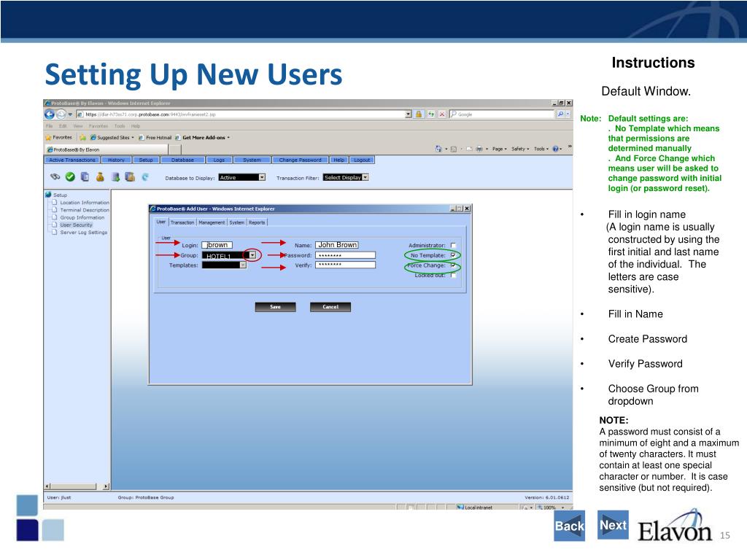Screen dimensions: 747x560
Task: Open the System menu in ProtoBase navigation bar
Action: click(x=252, y=160)
